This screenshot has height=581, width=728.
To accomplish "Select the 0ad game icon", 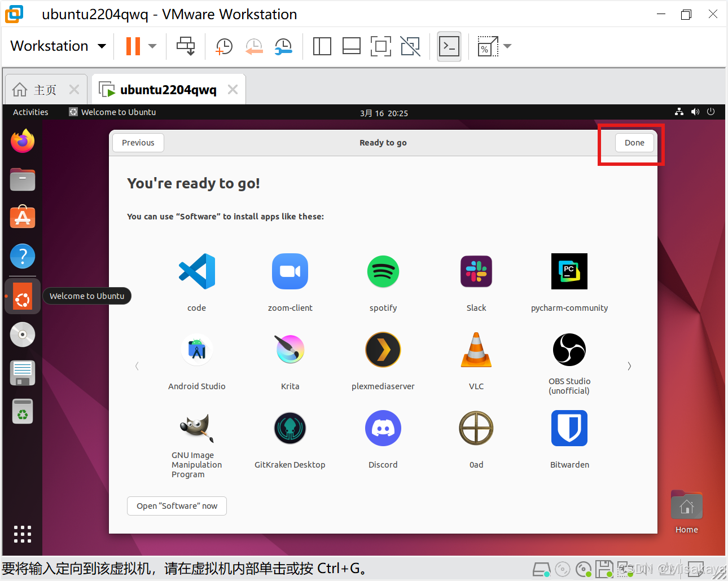I will coord(476,428).
